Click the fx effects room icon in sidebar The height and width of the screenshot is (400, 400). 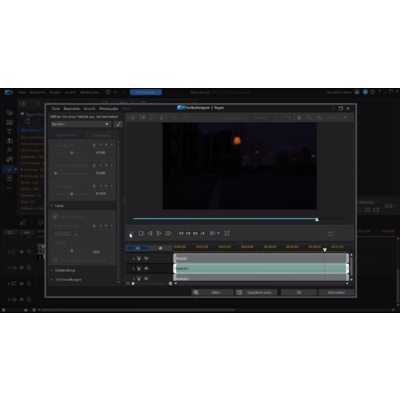click(9, 150)
